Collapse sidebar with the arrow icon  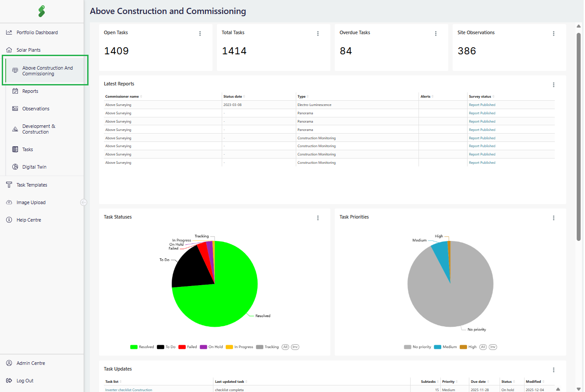(84, 202)
